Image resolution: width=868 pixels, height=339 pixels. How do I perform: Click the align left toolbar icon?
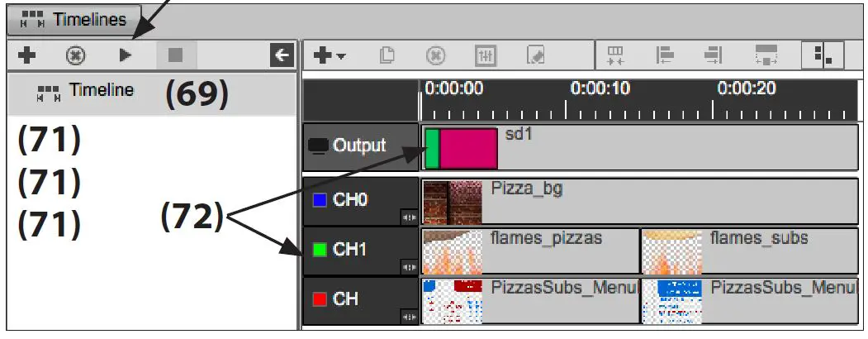pos(665,55)
